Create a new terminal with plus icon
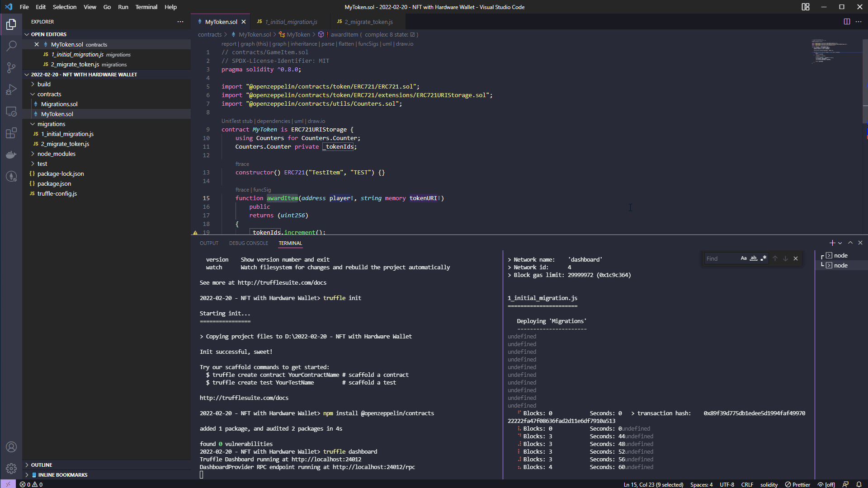 coord(832,243)
